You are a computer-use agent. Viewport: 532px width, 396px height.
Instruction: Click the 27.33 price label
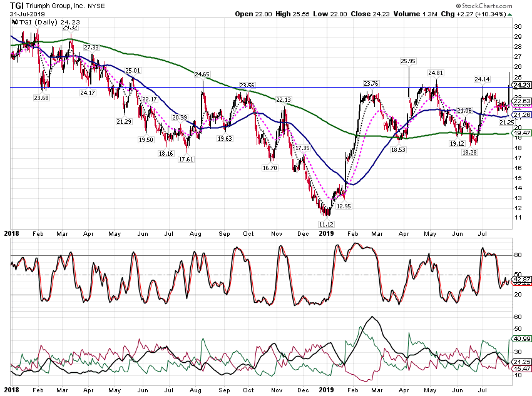click(x=91, y=48)
